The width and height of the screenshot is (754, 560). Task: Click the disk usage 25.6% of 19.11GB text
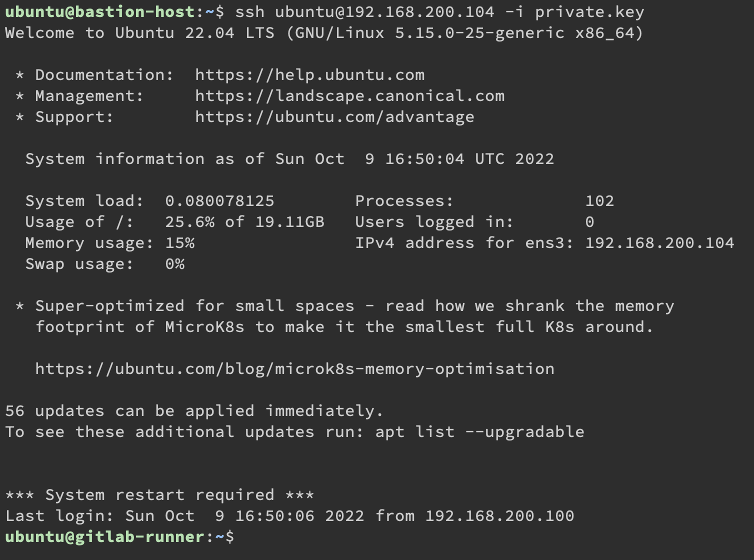coord(244,222)
